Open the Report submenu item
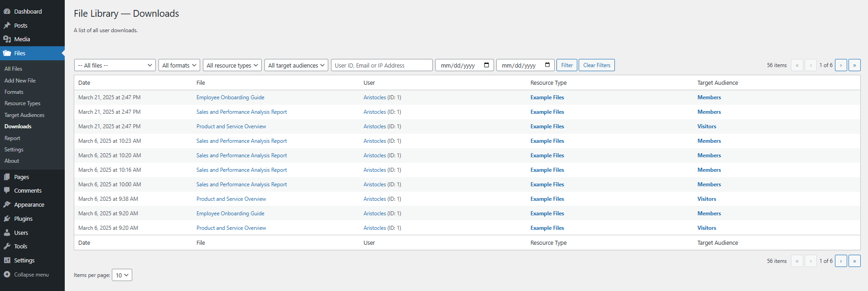 (12, 138)
